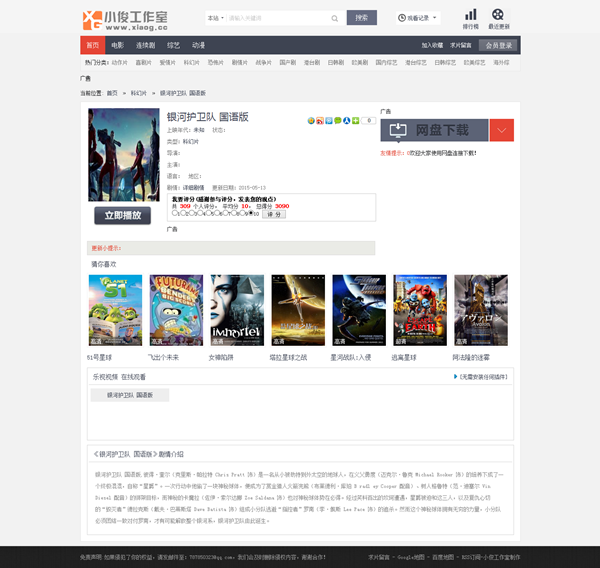Screen dimensions: 600x568
Task: Open 百度地图 link in the footer
Action: coord(443,557)
